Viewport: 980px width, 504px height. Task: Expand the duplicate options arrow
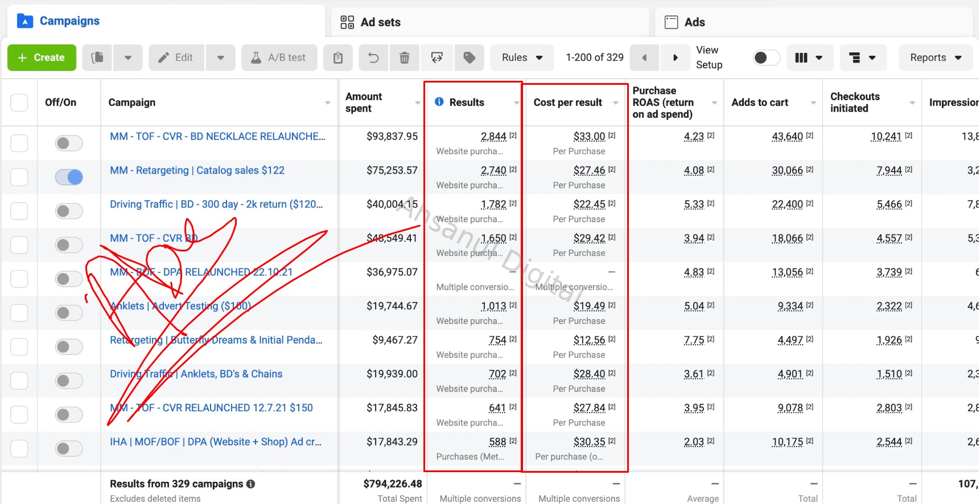click(x=128, y=57)
